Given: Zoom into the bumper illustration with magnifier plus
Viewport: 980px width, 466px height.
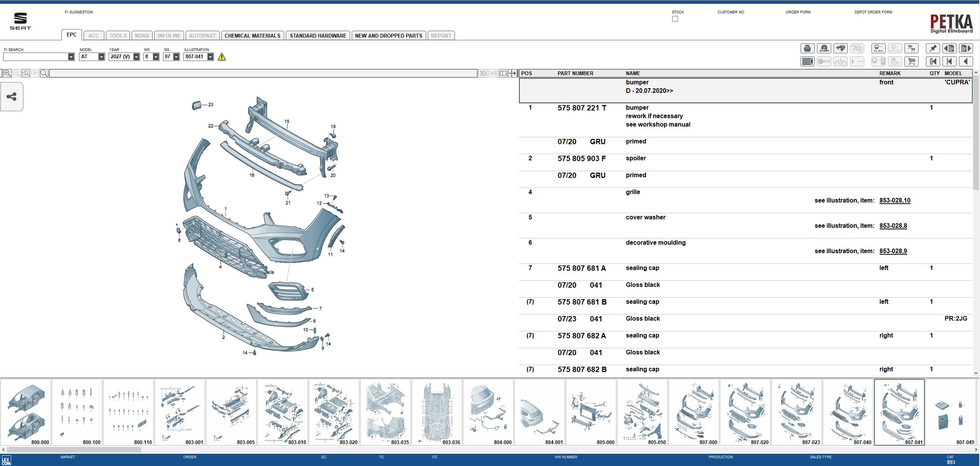Looking at the screenshot, I should click(x=7, y=73).
